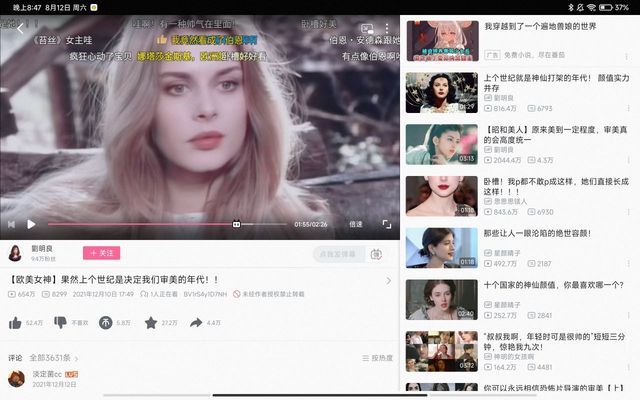Open the Wi-Fi status icon
The width and height of the screenshot is (640, 400).
pyautogui.click(x=591, y=7)
